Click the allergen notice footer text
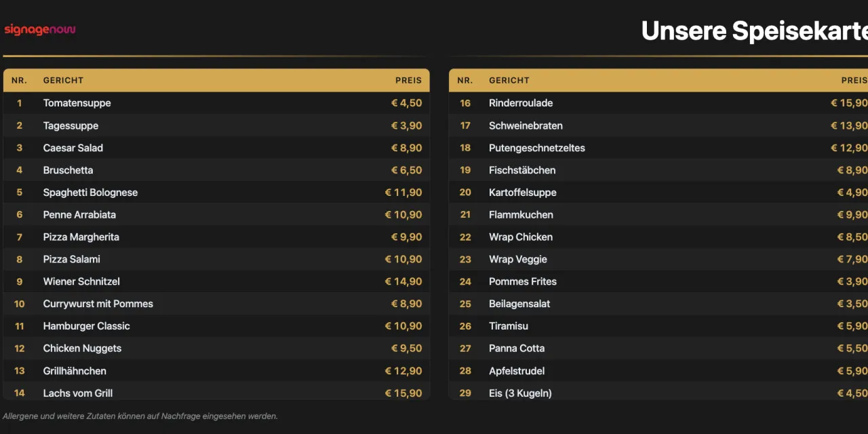The height and width of the screenshot is (434, 868). tap(140, 416)
